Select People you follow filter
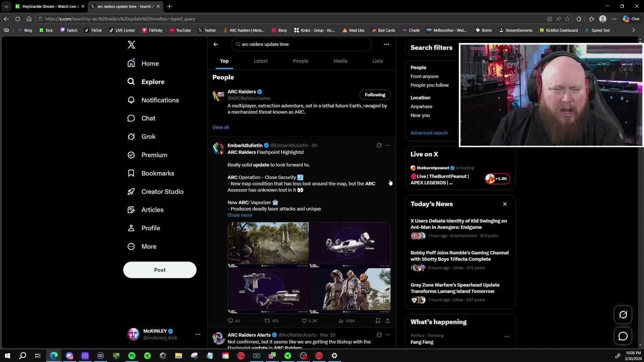The width and height of the screenshot is (644, 362). (430, 85)
